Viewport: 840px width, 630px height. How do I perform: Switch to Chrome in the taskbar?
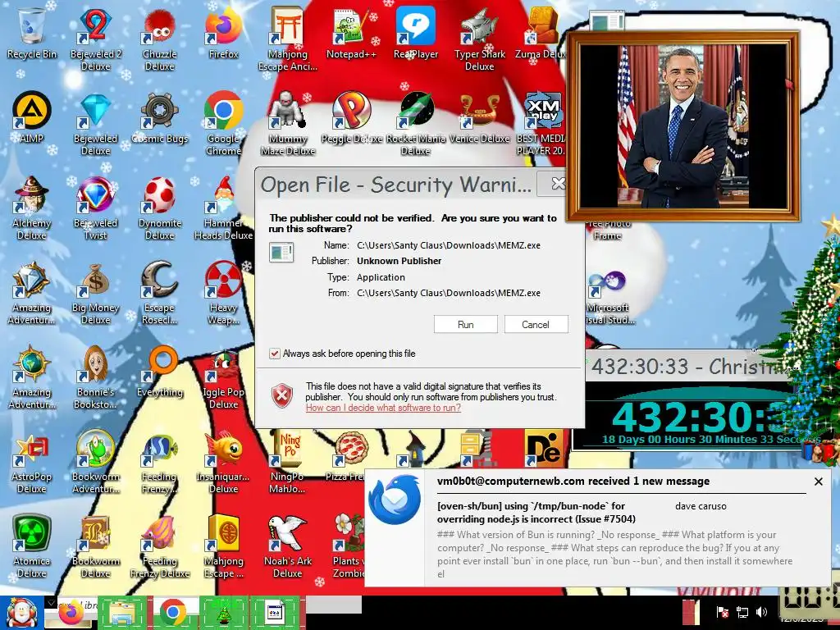(172, 613)
